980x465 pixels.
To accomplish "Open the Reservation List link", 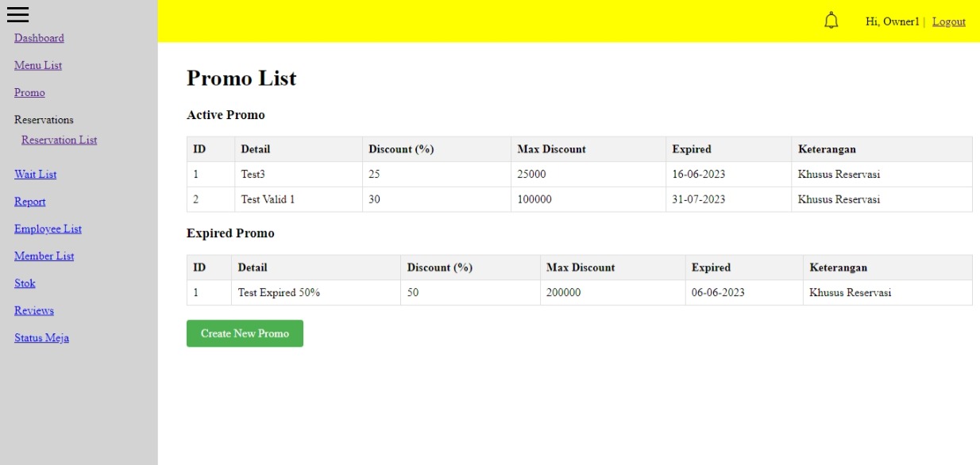I will [x=60, y=140].
